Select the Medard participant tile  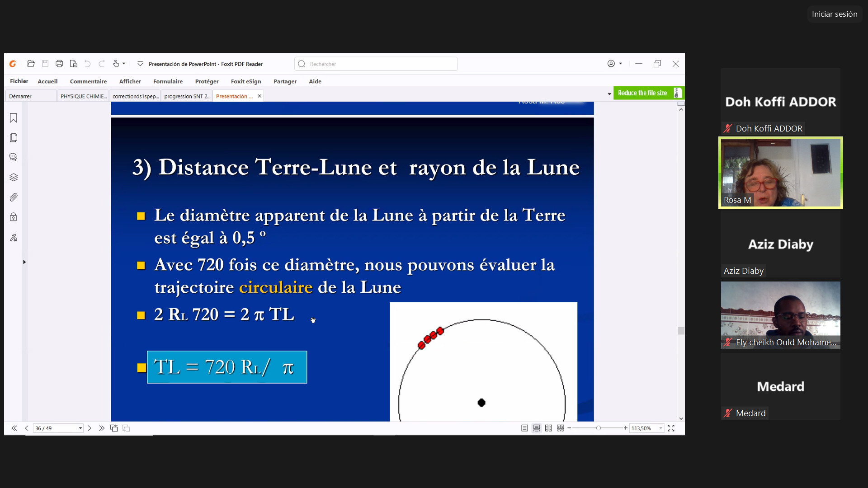(781, 386)
